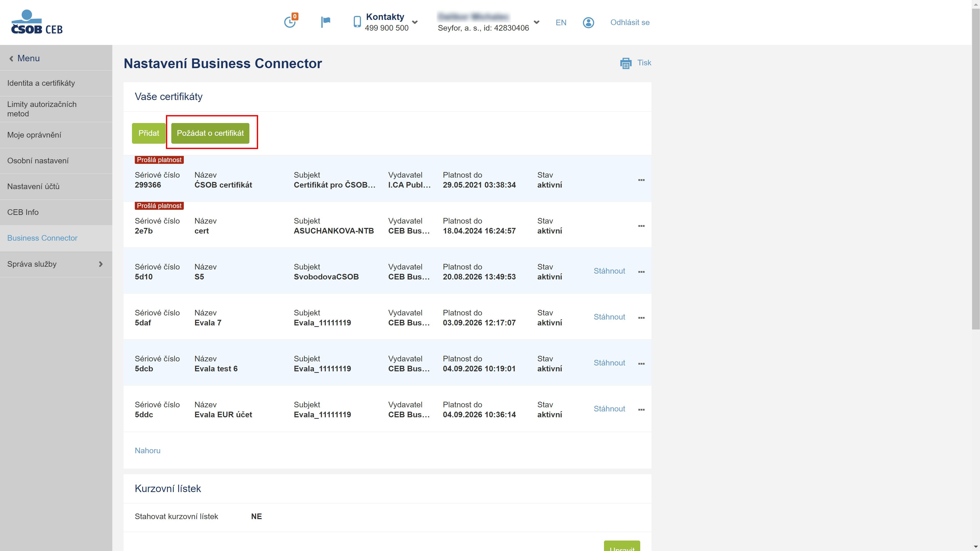Open the user profile avatar icon
This screenshot has width=980, height=551.
pyautogui.click(x=588, y=22)
